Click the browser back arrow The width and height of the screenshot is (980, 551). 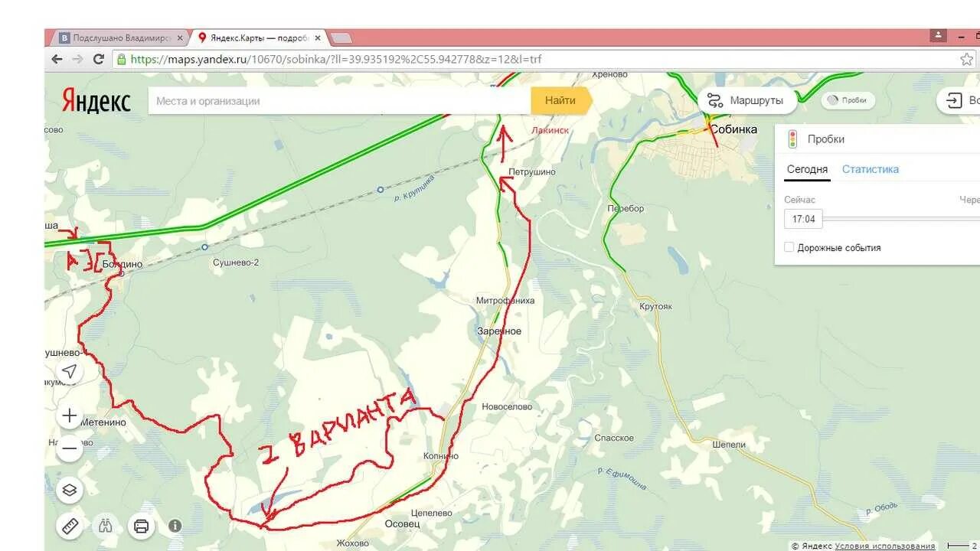click(x=57, y=59)
